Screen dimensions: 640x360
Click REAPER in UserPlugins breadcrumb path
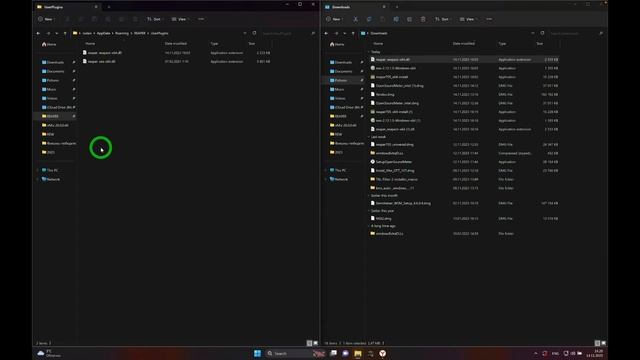coord(140,33)
